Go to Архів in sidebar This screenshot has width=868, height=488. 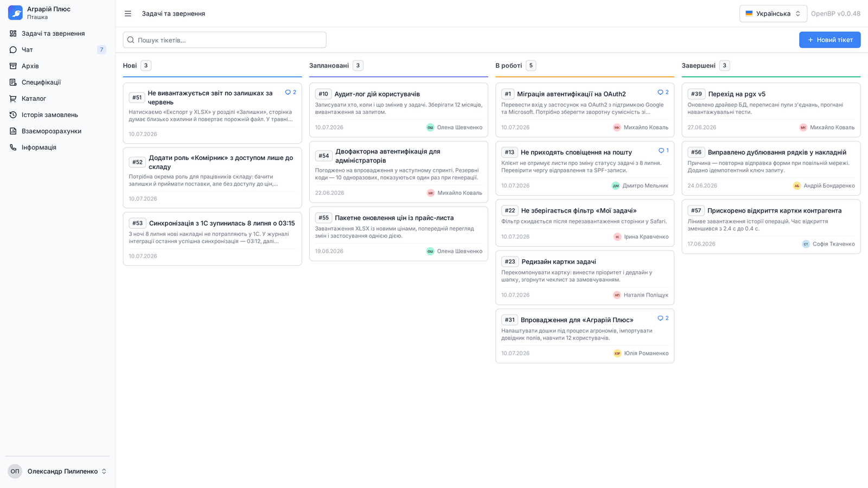point(58,66)
